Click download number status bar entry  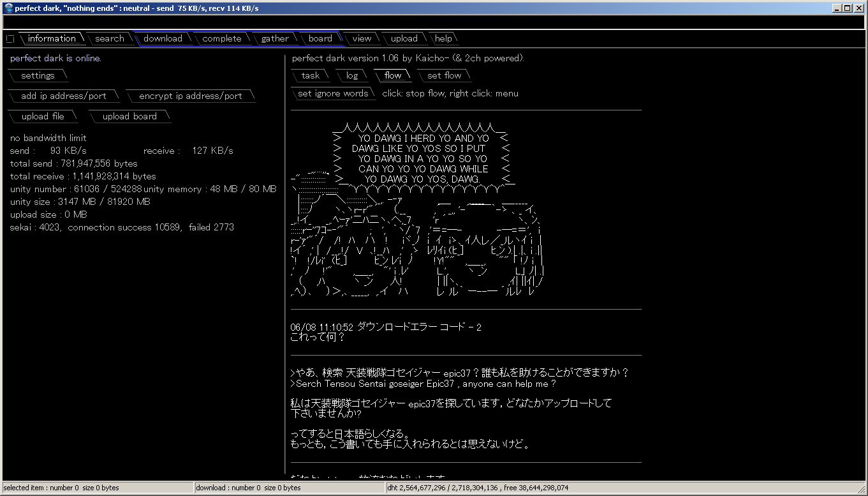coord(290,488)
